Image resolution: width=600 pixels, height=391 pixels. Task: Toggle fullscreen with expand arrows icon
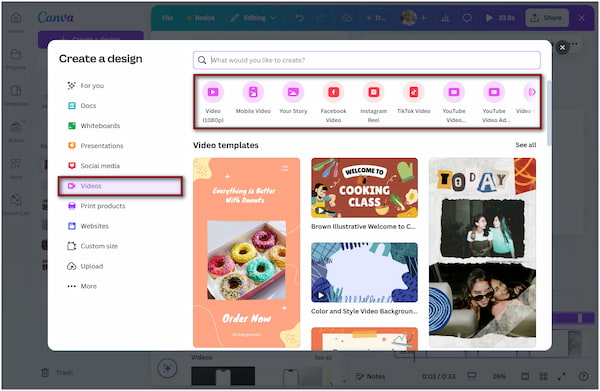561,376
